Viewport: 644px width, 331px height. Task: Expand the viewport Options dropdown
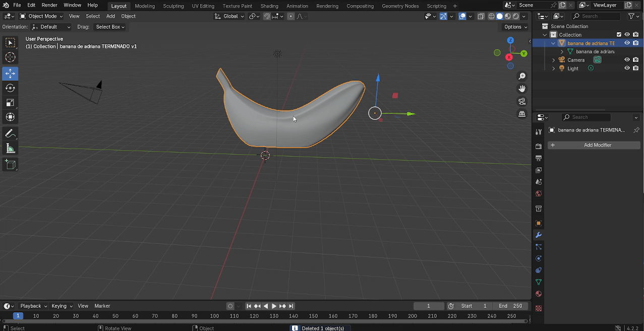(515, 27)
